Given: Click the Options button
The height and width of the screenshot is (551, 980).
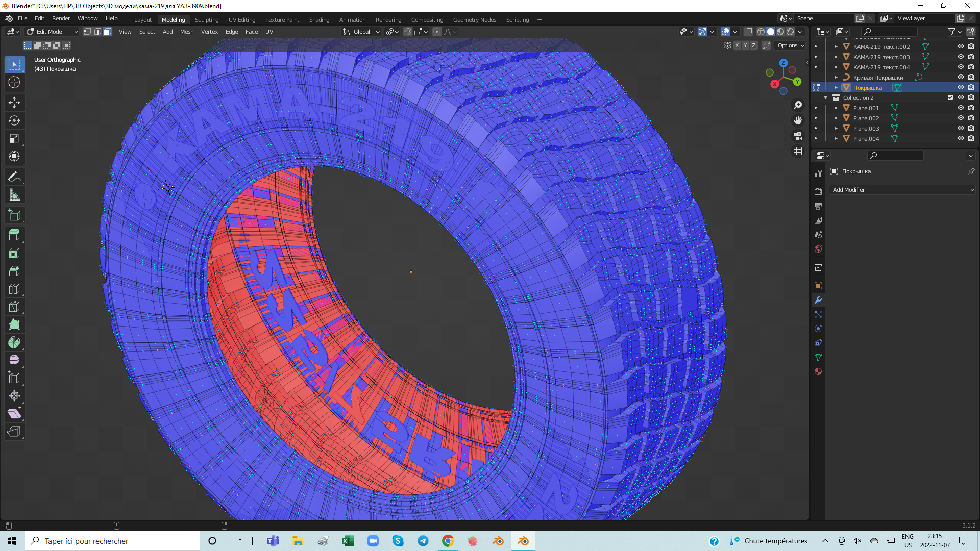Looking at the screenshot, I should tap(790, 45).
